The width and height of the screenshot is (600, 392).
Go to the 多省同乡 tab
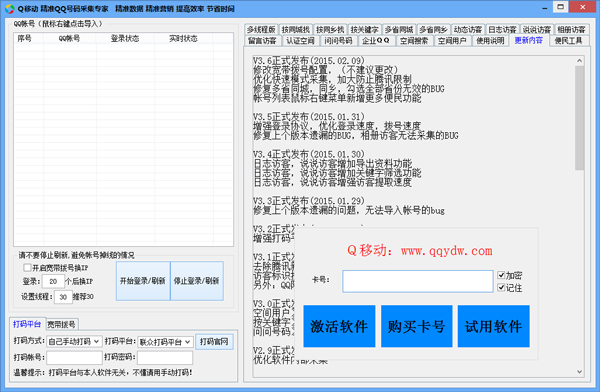point(433,29)
